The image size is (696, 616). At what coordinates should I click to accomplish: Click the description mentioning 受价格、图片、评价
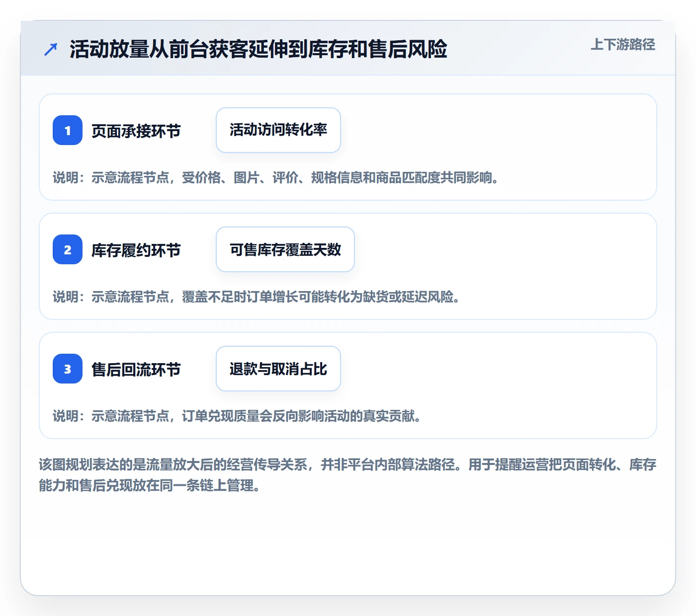coord(276,177)
